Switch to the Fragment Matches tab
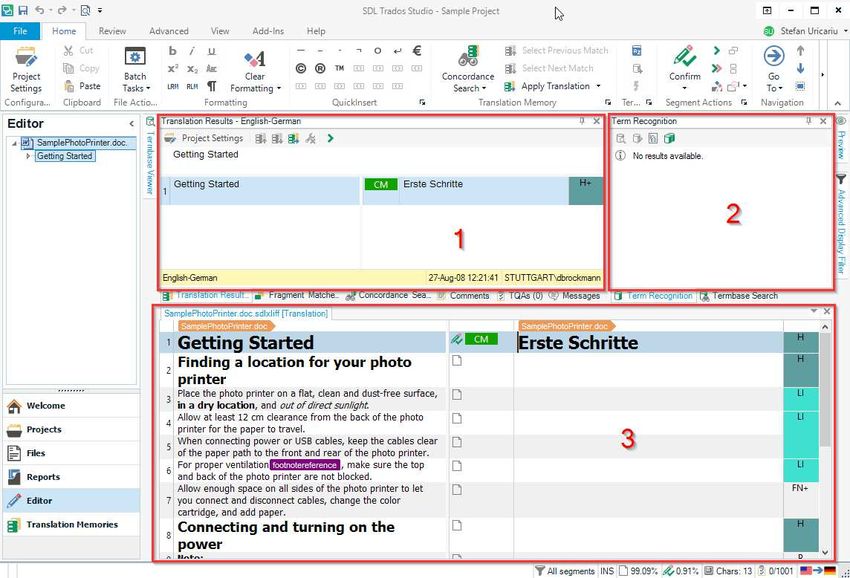Image resolution: width=850 pixels, height=578 pixels. click(x=297, y=296)
